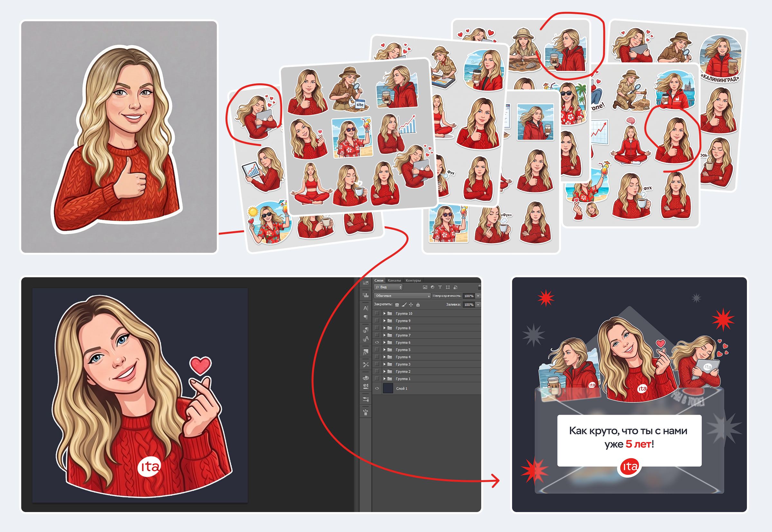
Task: Switch to the Каналы tab
Action: click(x=394, y=280)
